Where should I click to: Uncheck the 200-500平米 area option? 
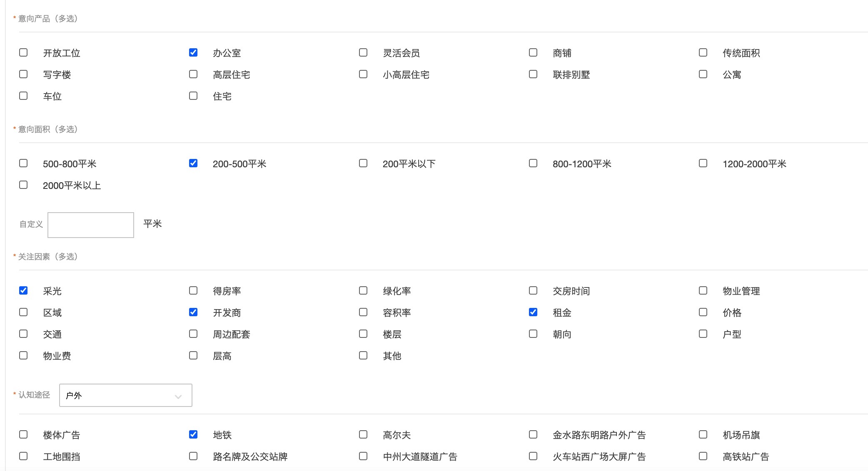click(x=193, y=164)
